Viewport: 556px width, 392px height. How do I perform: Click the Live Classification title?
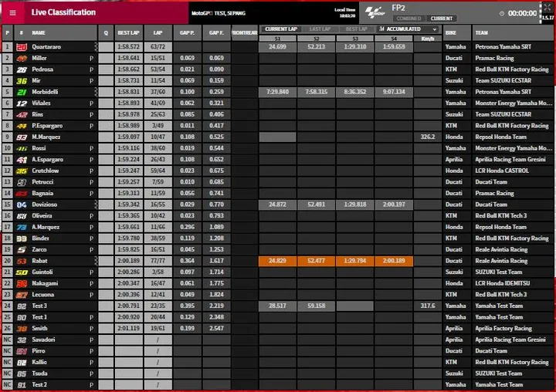pos(63,12)
